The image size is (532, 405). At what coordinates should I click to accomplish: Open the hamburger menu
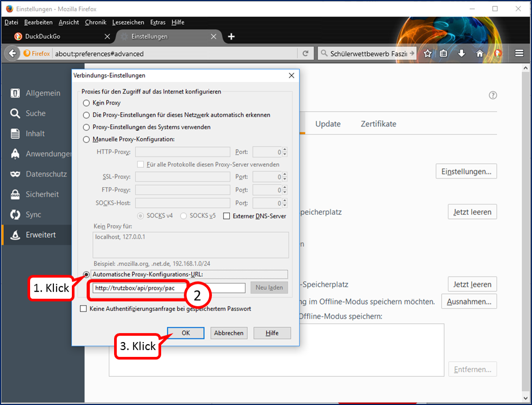coord(519,53)
